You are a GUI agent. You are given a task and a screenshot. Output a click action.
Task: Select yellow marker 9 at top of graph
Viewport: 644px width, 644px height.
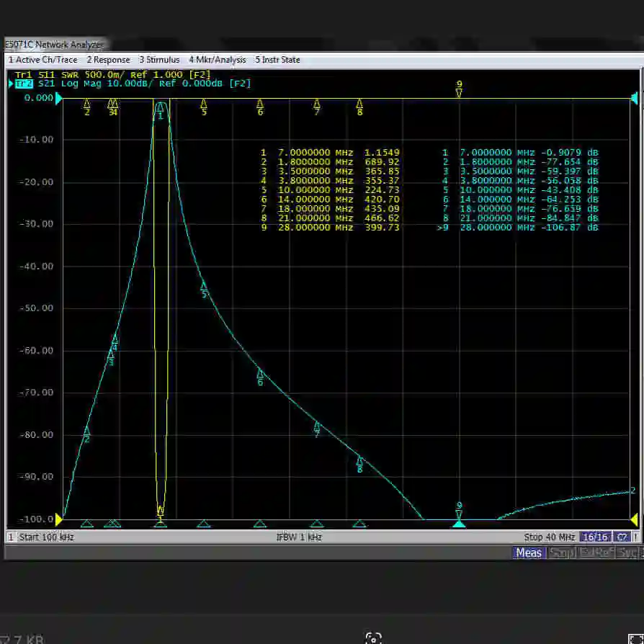pos(459,89)
